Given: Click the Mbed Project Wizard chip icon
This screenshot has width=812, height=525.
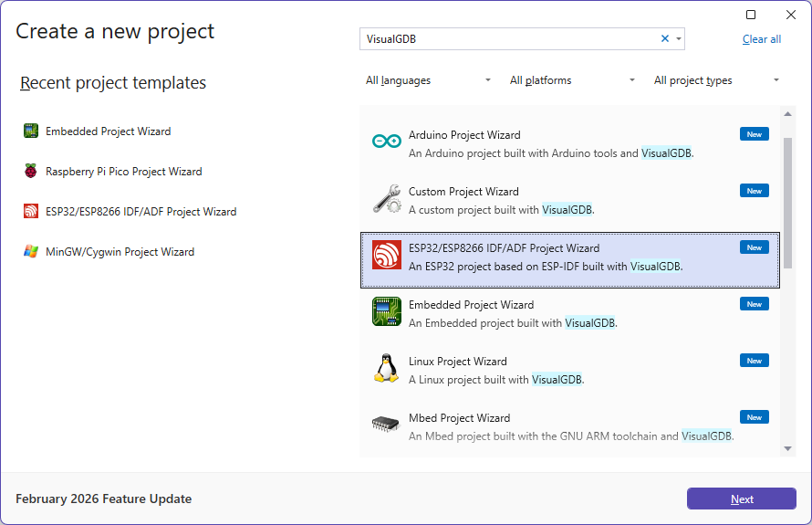Looking at the screenshot, I should coord(387,425).
